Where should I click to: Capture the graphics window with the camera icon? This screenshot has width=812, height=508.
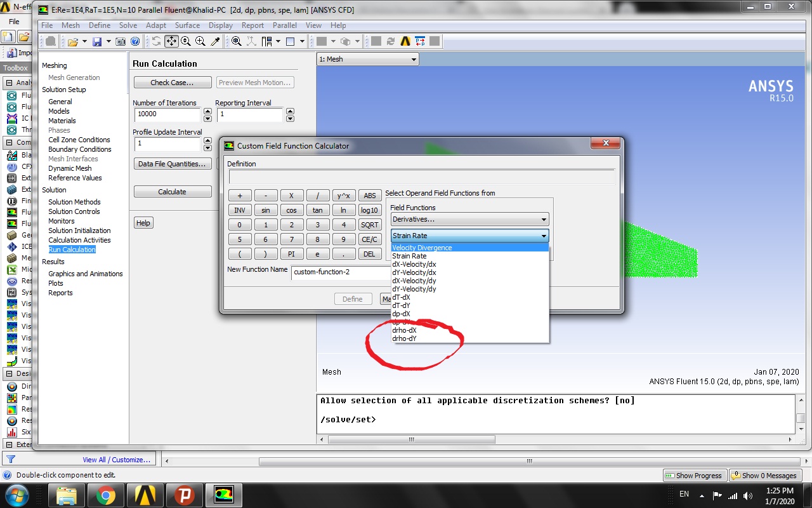(x=121, y=41)
